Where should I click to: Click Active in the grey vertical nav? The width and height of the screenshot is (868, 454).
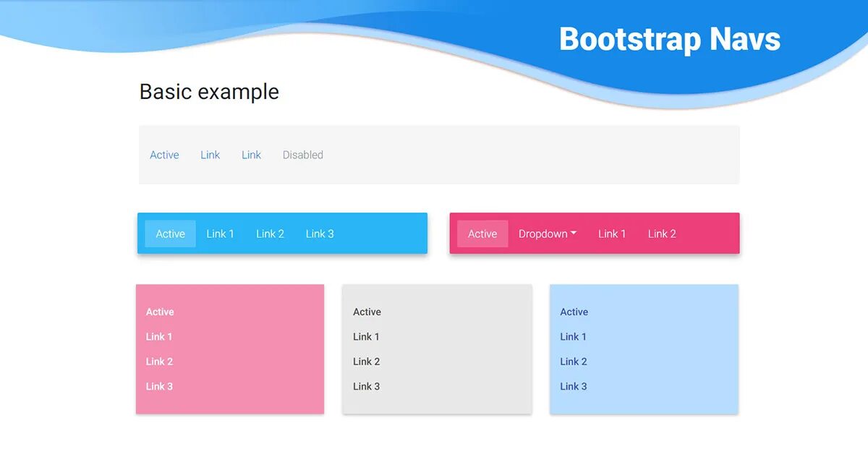pyautogui.click(x=367, y=312)
